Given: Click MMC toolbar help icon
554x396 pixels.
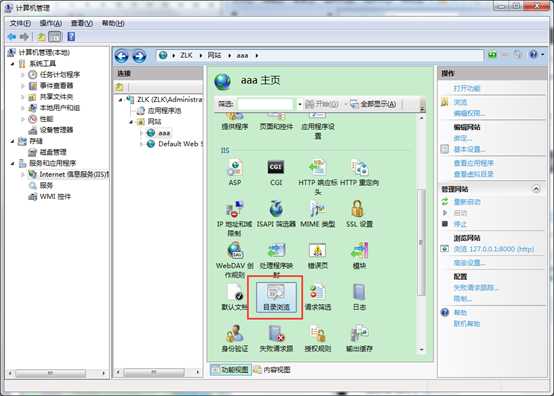Looking at the screenshot, I should pyautogui.click(x=71, y=36).
